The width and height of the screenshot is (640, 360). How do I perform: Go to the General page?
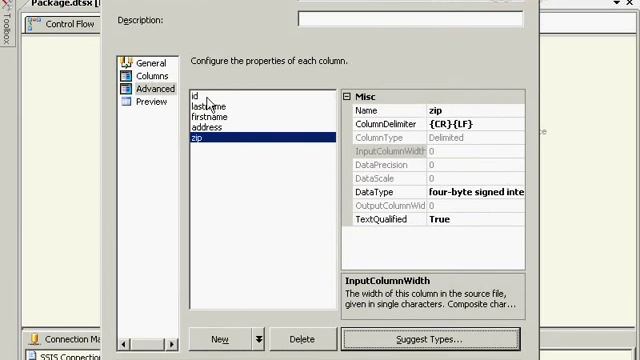pos(151,63)
